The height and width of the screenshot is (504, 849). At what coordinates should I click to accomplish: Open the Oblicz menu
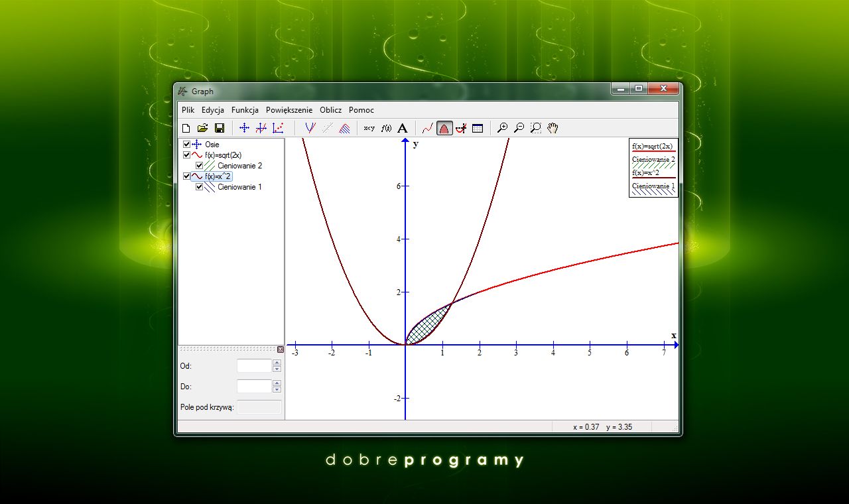pyautogui.click(x=330, y=110)
